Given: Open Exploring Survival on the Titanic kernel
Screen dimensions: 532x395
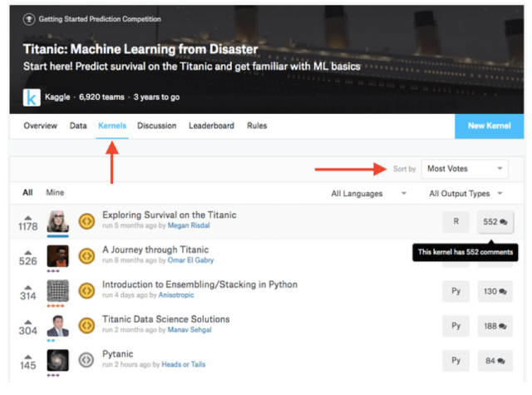Looking at the screenshot, I should 170,215.
